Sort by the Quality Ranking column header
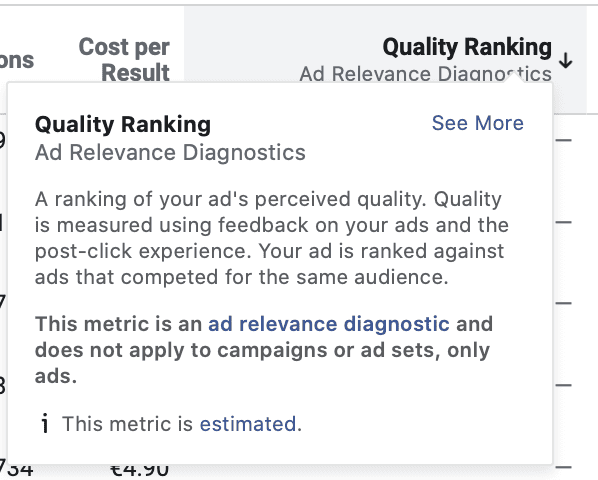The width and height of the screenshot is (598, 480). coord(467,47)
